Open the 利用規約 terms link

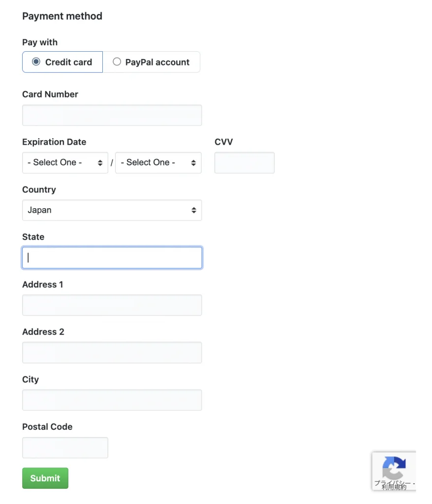[x=394, y=487]
